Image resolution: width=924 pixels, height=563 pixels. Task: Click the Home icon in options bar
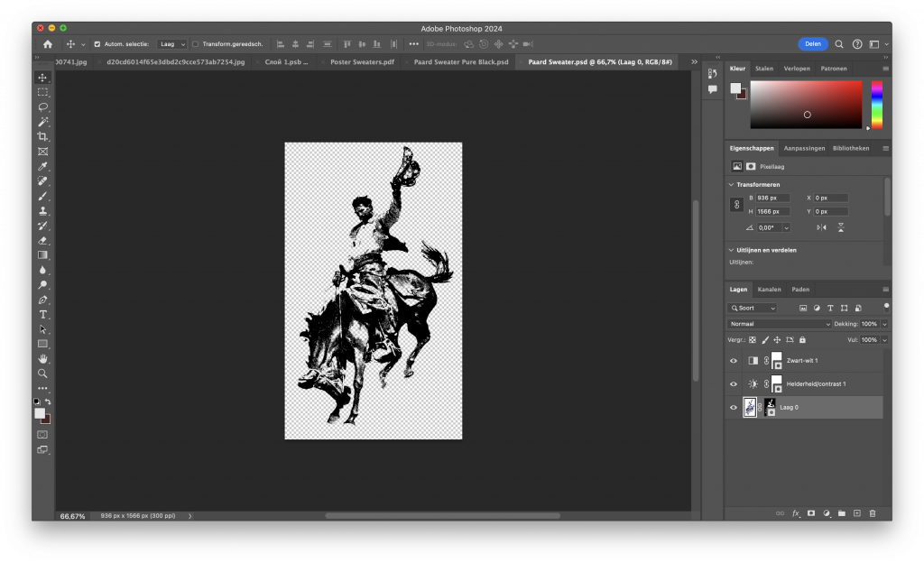(48, 44)
